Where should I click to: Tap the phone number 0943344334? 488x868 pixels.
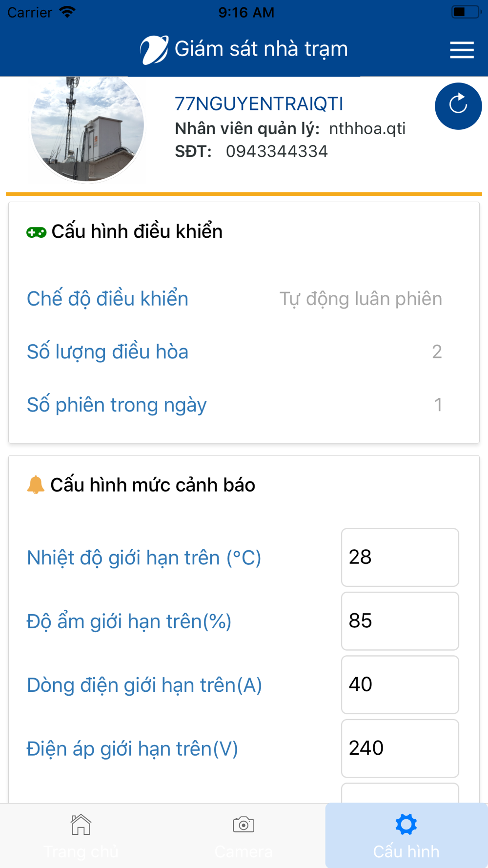tap(277, 151)
